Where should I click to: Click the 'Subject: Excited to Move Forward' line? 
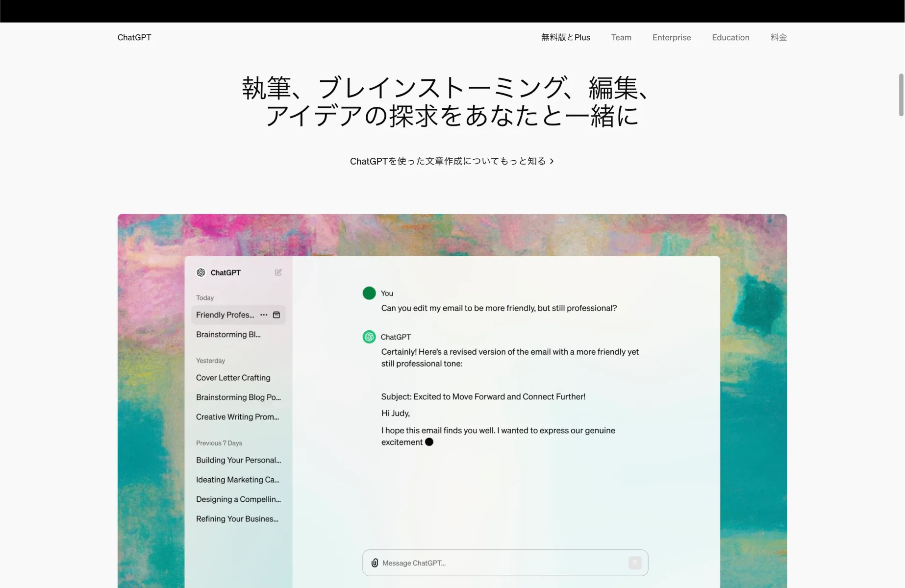pyautogui.click(x=483, y=397)
